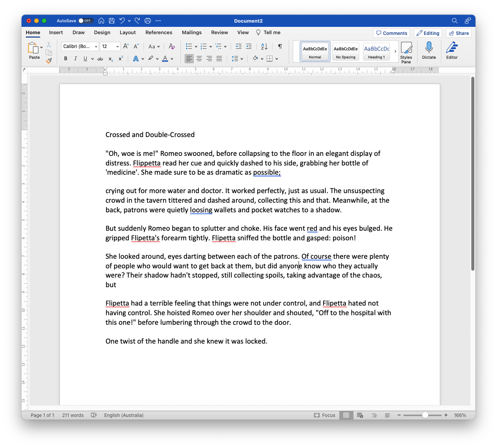Toggle subscript formatting
The width and height of the screenshot is (497, 448).
tap(111, 59)
